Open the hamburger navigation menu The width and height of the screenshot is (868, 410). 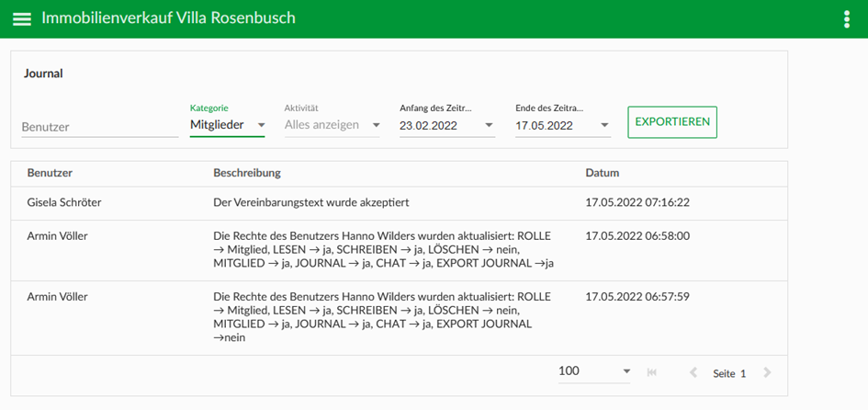[22, 18]
